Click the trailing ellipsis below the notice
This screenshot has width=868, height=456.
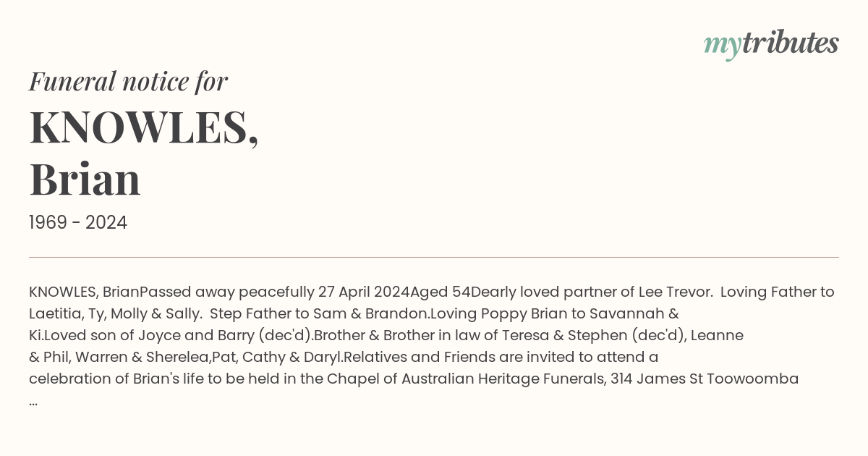click(x=33, y=401)
